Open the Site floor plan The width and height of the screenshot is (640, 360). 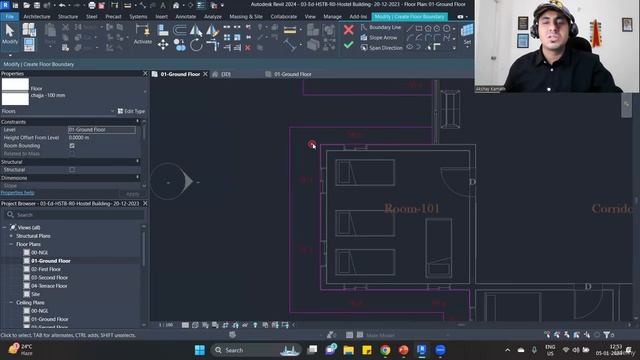click(36, 294)
